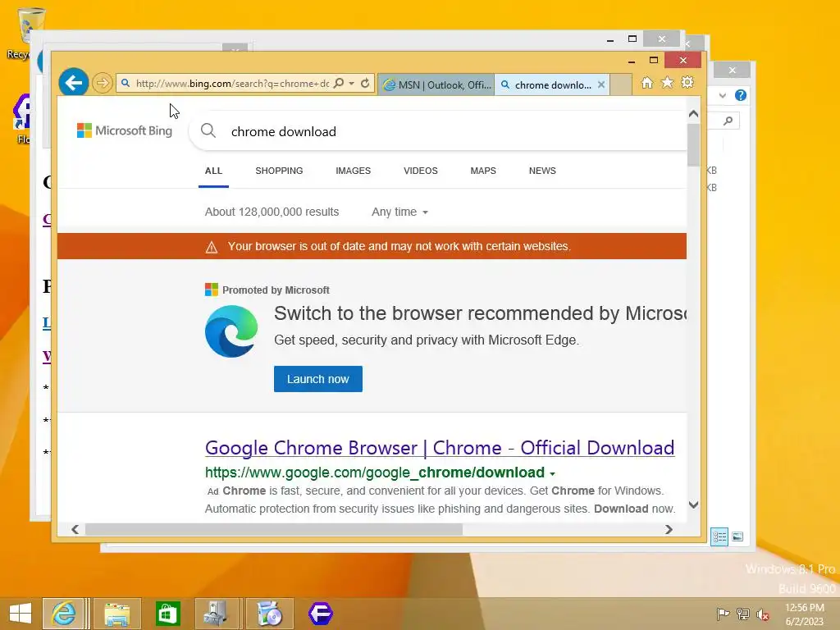The width and height of the screenshot is (840, 630).
Task: Expand the arrow beside google.com chrome URL
Action: (552, 473)
